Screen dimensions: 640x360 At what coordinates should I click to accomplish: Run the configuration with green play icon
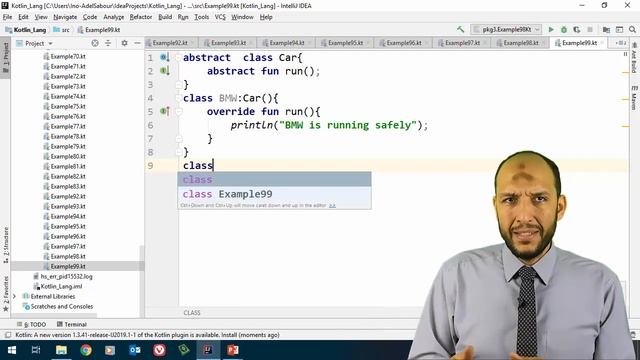551,29
